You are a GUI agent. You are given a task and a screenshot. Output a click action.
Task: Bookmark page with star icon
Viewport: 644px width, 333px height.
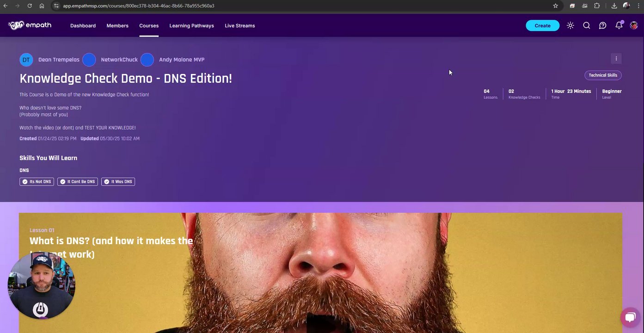555,6
